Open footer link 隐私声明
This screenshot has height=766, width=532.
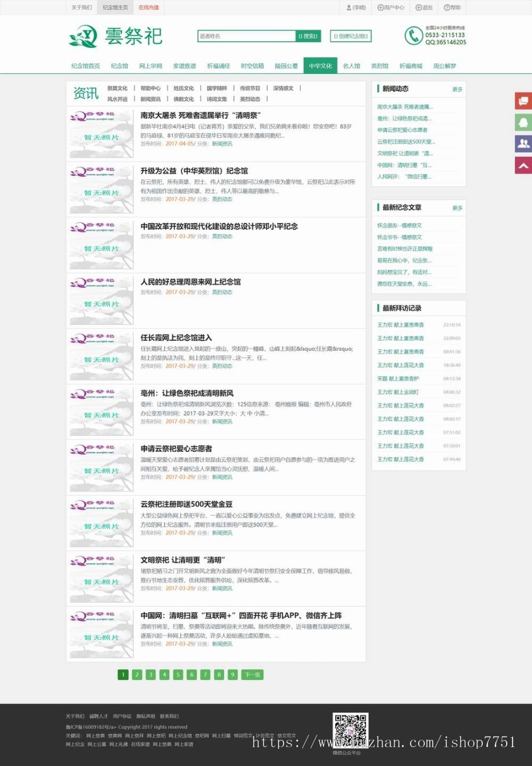tap(145, 716)
